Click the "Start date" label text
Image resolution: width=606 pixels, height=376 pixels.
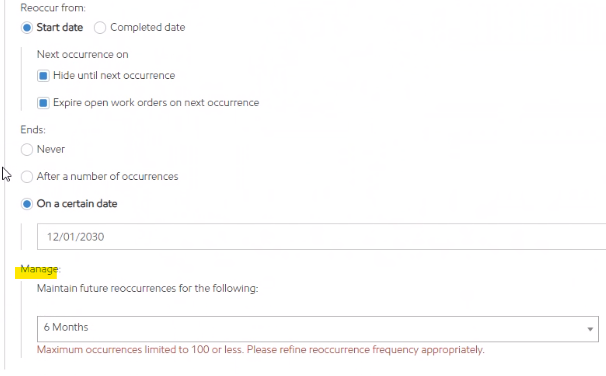60,27
